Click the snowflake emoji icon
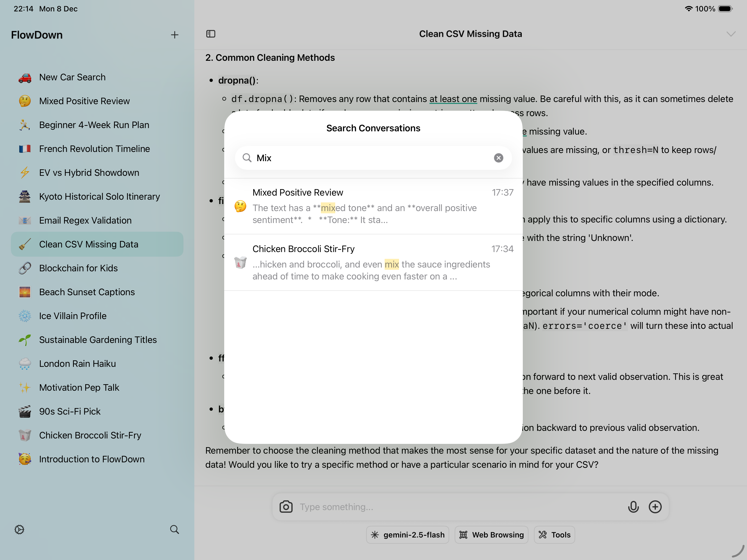Image resolution: width=747 pixels, height=560 pixels. click(25, 316)
